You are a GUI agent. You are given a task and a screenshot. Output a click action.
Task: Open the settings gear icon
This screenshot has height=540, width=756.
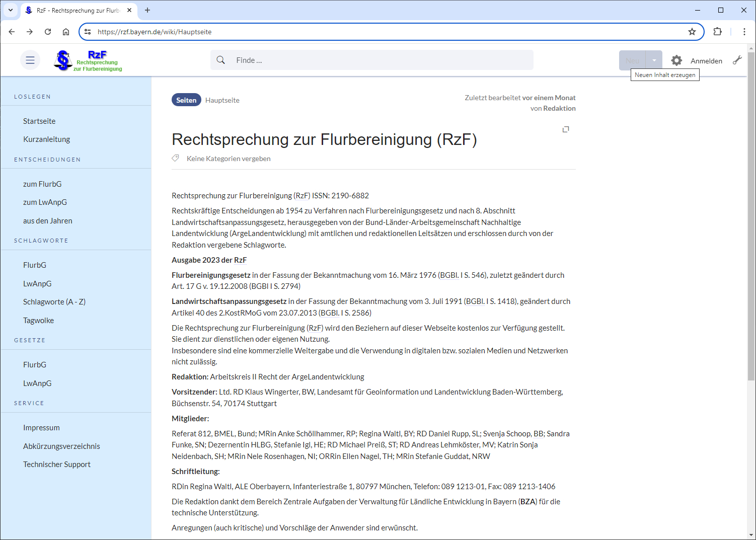(x=676, y=60)
